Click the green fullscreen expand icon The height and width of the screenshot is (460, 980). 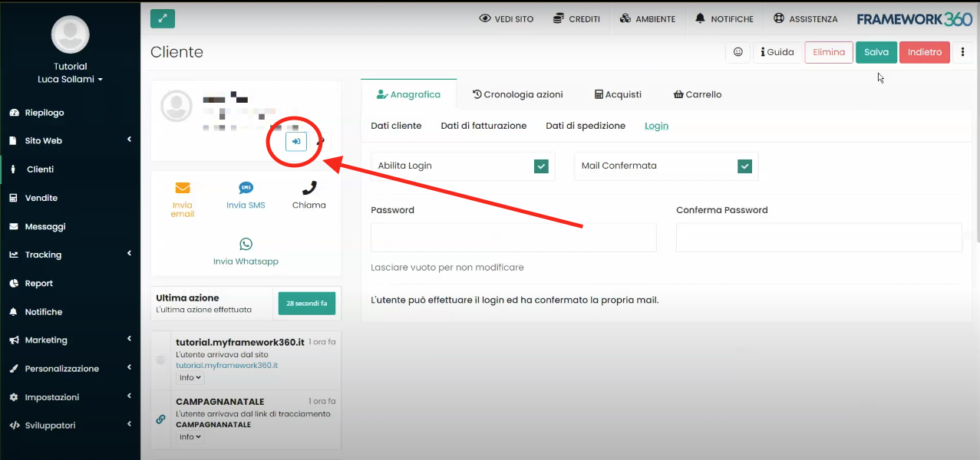click(163, 18)
